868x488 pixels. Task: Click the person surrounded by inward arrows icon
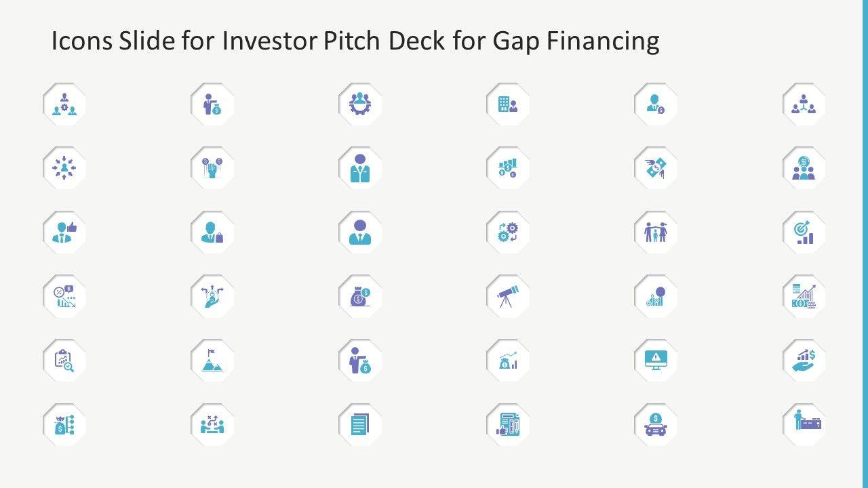point(64,167)
